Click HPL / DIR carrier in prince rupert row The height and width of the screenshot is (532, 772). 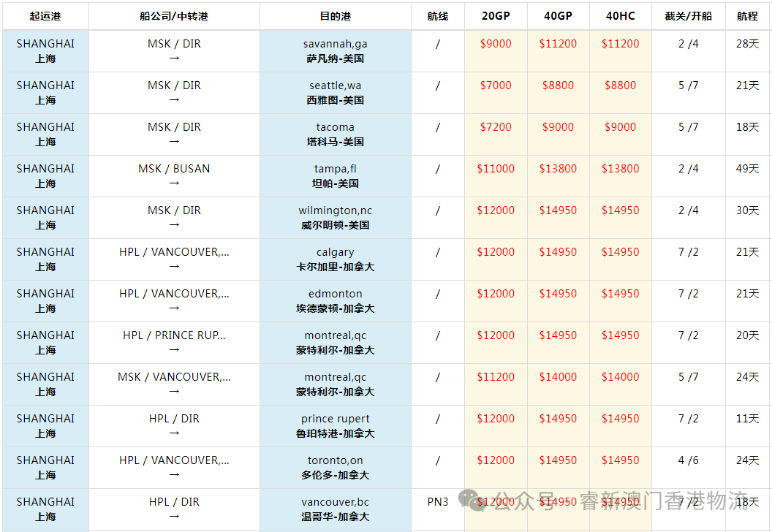pos(174,426)
